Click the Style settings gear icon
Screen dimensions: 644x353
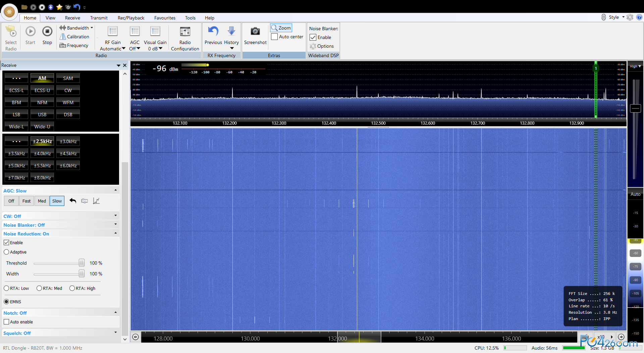point(630,17)
